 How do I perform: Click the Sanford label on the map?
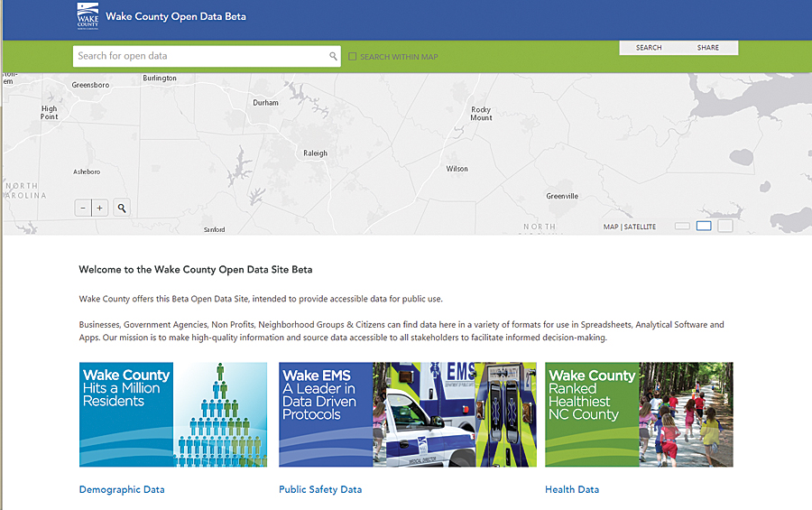(x=215, y=229)
